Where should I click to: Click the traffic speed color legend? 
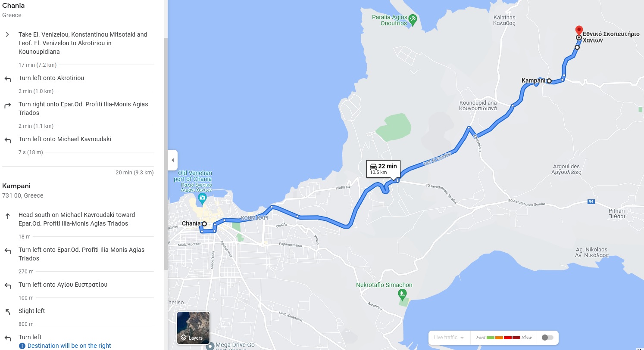[504, 338]
